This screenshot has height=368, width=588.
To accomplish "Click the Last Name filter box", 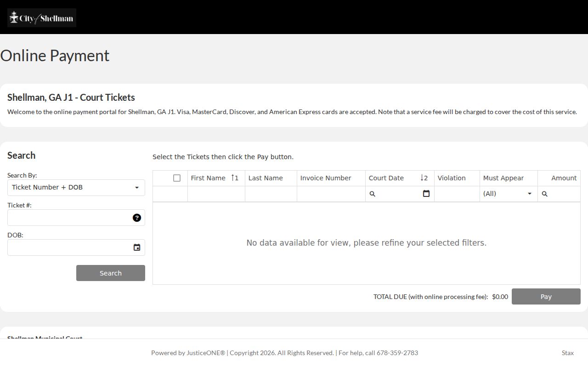I will 271,194.
